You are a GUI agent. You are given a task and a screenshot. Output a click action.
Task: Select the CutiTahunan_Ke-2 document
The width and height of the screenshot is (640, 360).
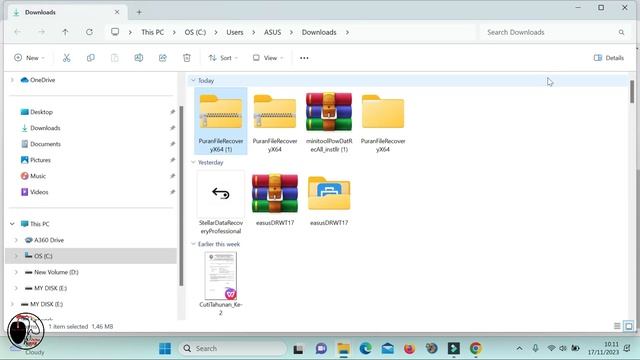click(221, 284)
